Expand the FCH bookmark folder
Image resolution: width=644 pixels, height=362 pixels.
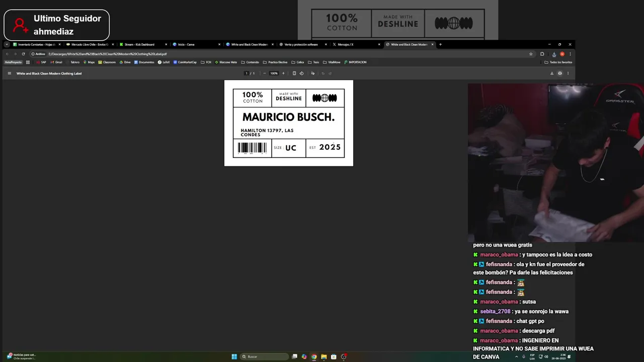[x=206, y=62]
